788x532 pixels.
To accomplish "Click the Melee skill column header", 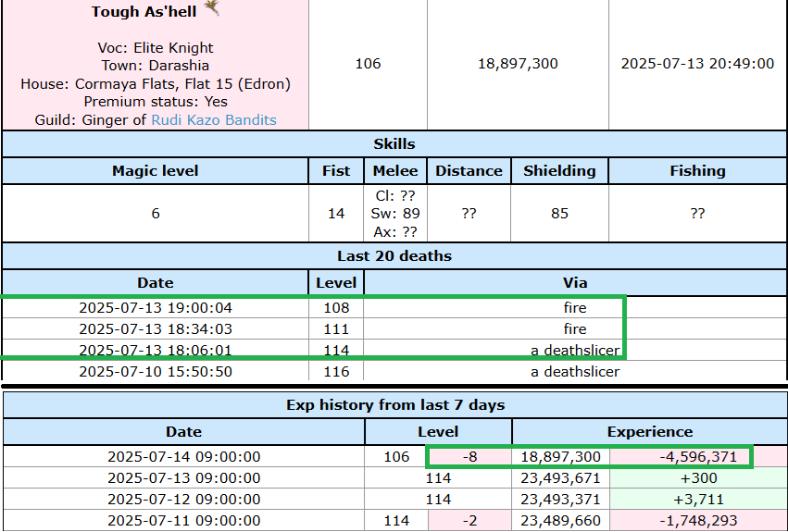I will (395, 170).
